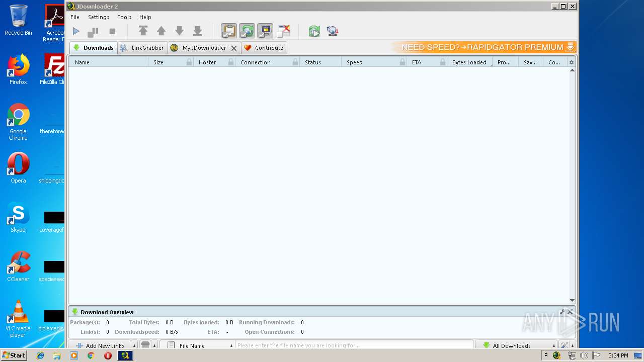Open Firefox desktop shortcut
The image size is (644, 362).
pyautogui.click(x=18, y=69)
